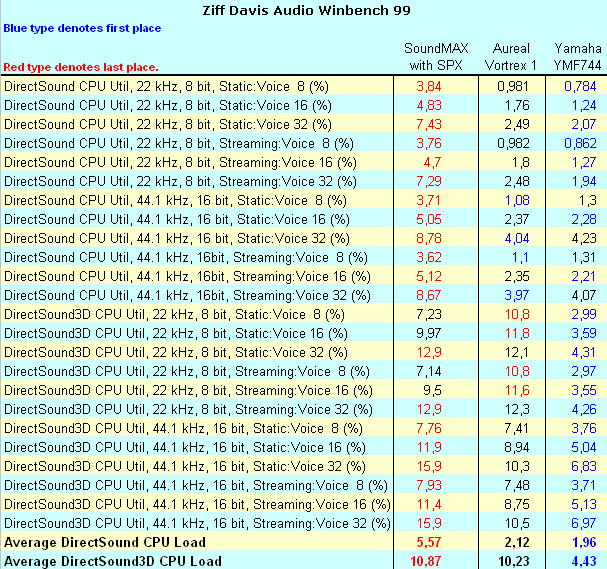
Task: Click the Yamaha value 0,784
Action: pyautogui.click(x=580, y=86)
